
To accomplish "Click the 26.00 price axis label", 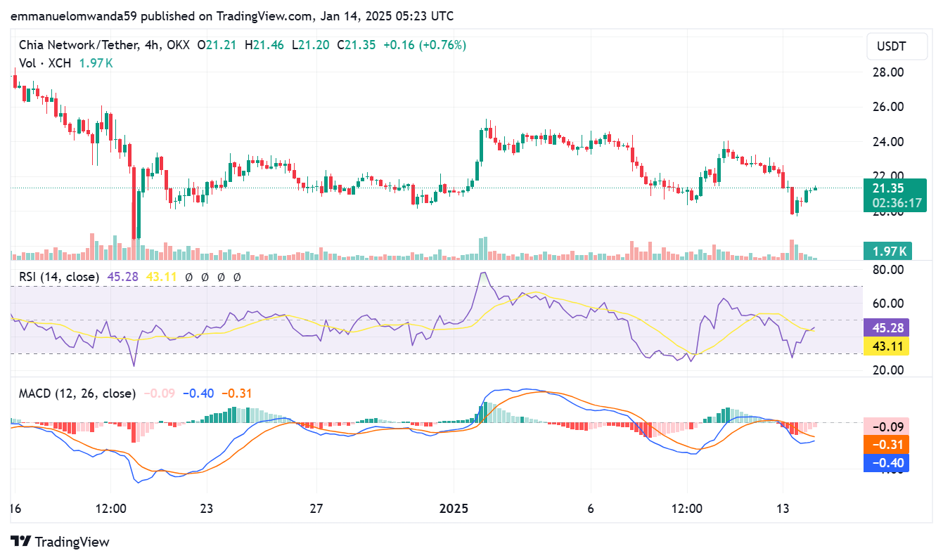I will coord(887,107).
